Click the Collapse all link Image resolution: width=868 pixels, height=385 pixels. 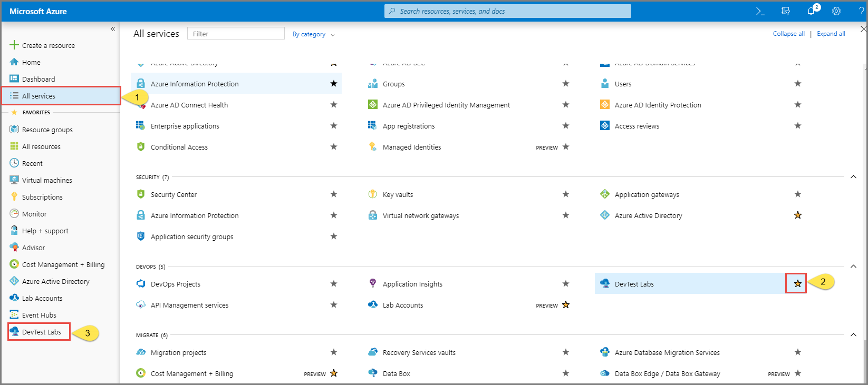click(x=788, y=34)
